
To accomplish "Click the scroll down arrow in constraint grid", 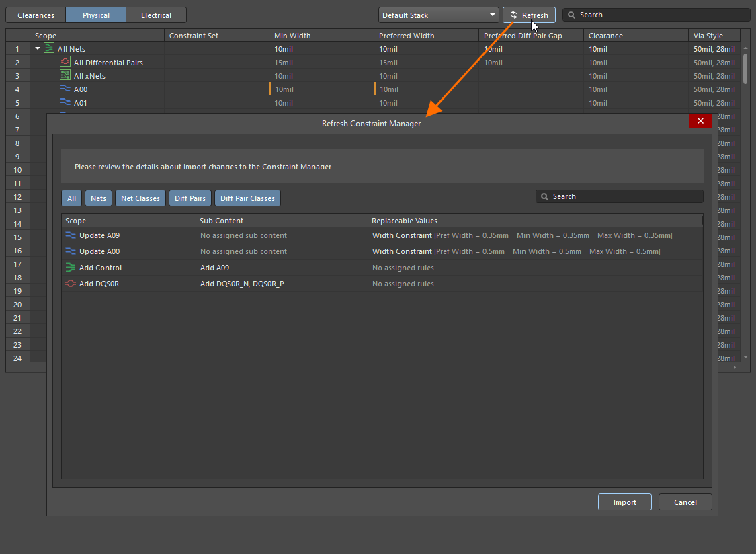I will [x=745, y=357].
